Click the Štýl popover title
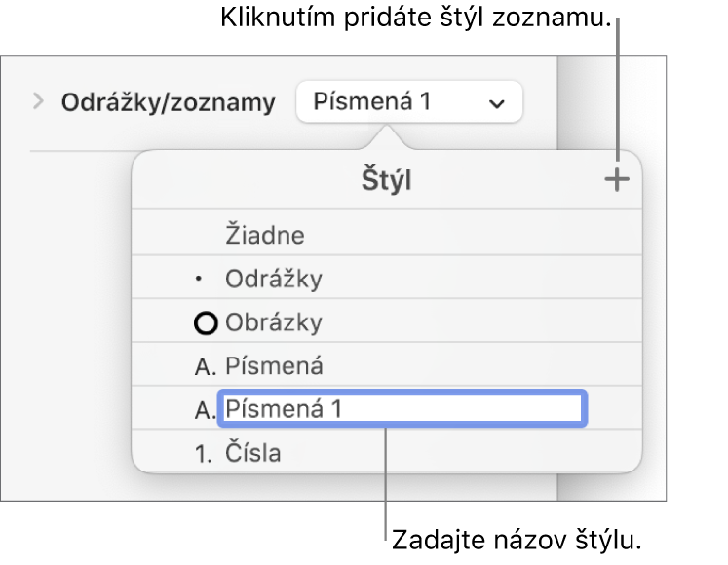This screenshot has width=728, height=565. click(387, 181)
